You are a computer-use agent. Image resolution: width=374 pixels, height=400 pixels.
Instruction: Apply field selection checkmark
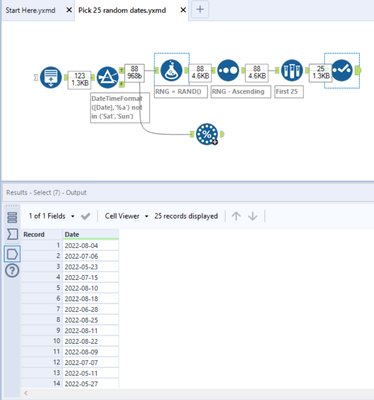coord(86,216)
